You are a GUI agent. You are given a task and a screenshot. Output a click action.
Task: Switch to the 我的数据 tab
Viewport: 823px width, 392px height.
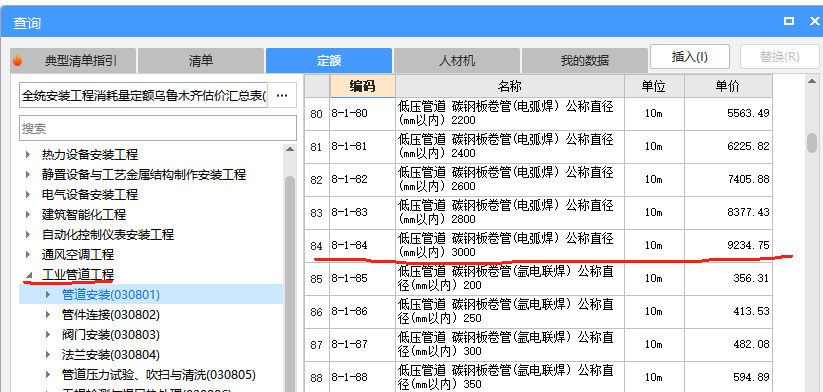click(x=585, y=61)
